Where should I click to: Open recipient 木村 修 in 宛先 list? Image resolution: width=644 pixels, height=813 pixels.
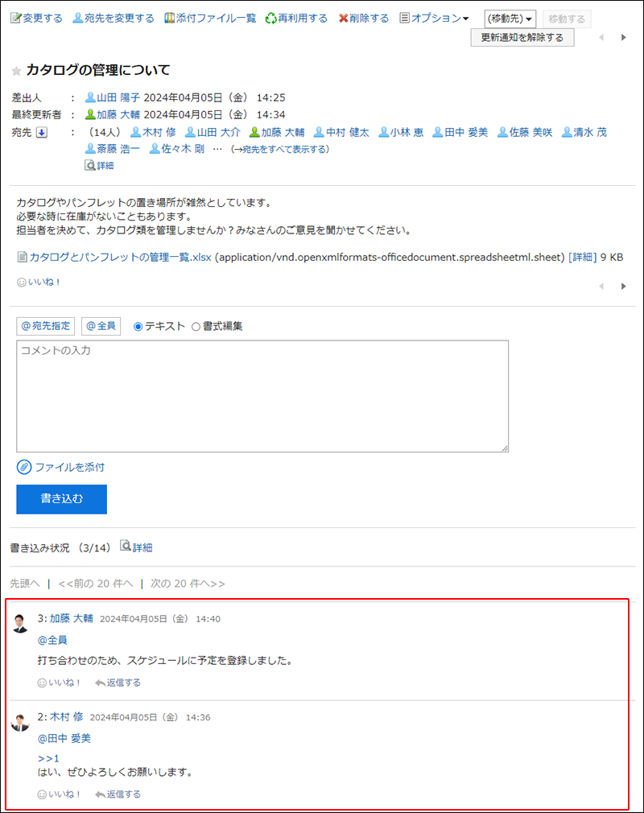click(153, 132)
